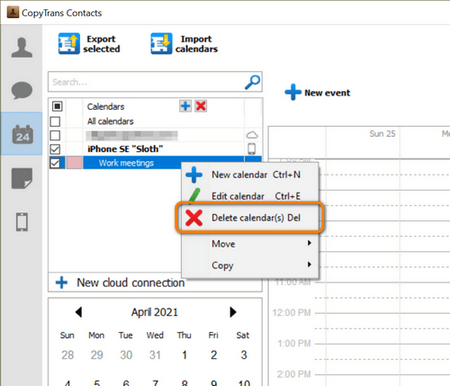Open the Notes section in the sidebar
This screenshot has height=386, width=450.
(x=22, y=178)
